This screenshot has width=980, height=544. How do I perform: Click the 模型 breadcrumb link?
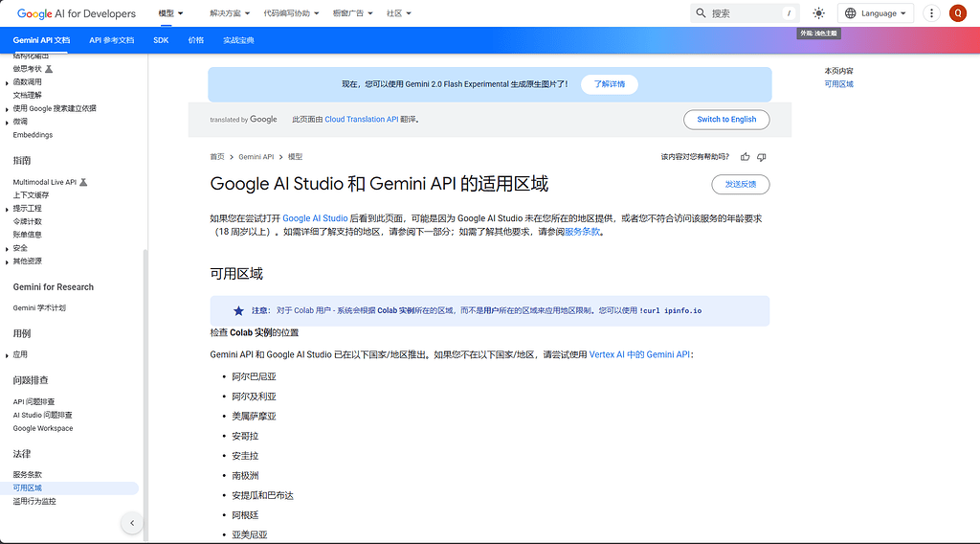click(x=295, y=157)
